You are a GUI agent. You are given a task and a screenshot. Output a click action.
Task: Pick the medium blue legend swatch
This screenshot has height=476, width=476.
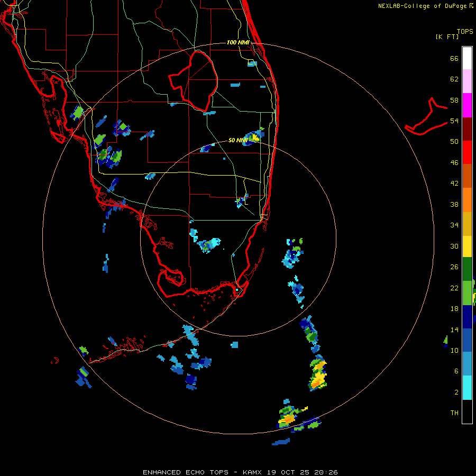467,340
